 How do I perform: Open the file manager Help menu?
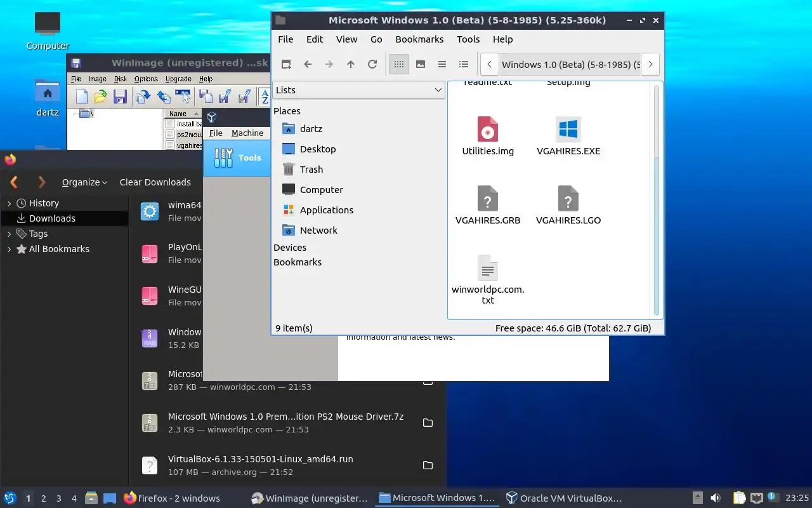tap(502, 39)
